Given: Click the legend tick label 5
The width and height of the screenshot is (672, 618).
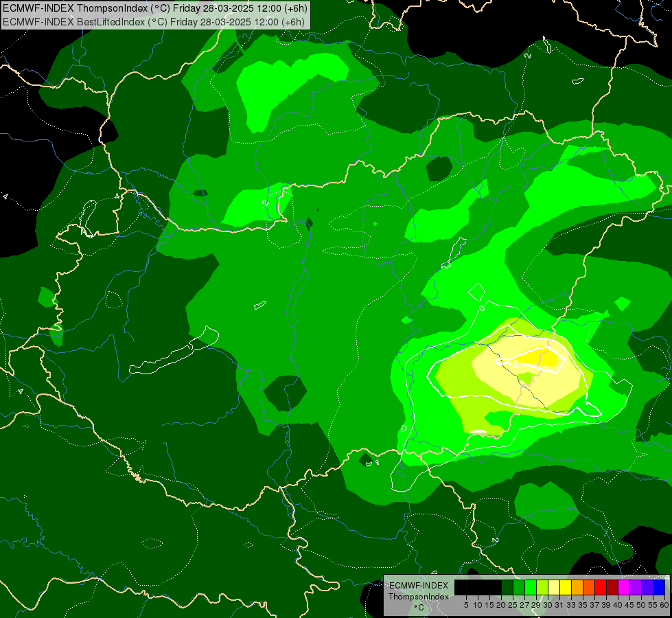Looking at the screenshot, I should point(466,605).
